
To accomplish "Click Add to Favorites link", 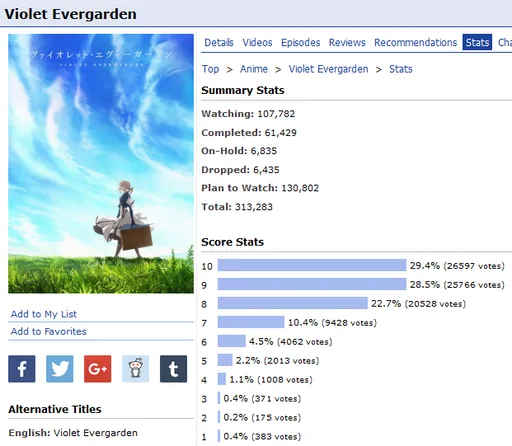I will [x=49, y=331].
